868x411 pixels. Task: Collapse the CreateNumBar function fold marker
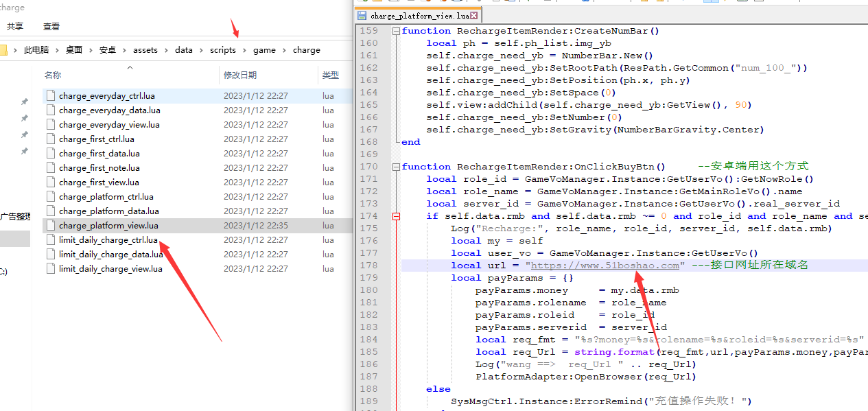(x=396, y=31)
